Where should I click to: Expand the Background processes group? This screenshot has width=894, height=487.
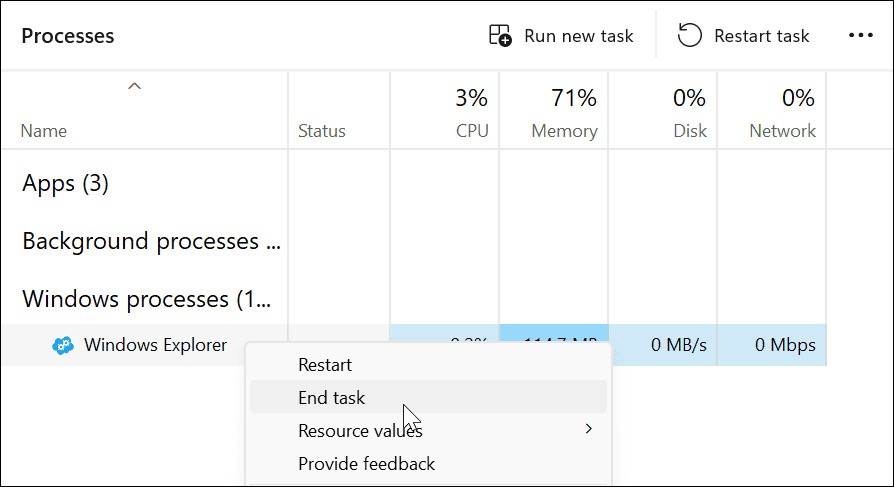pyautogui.click(x=152, y=242)
